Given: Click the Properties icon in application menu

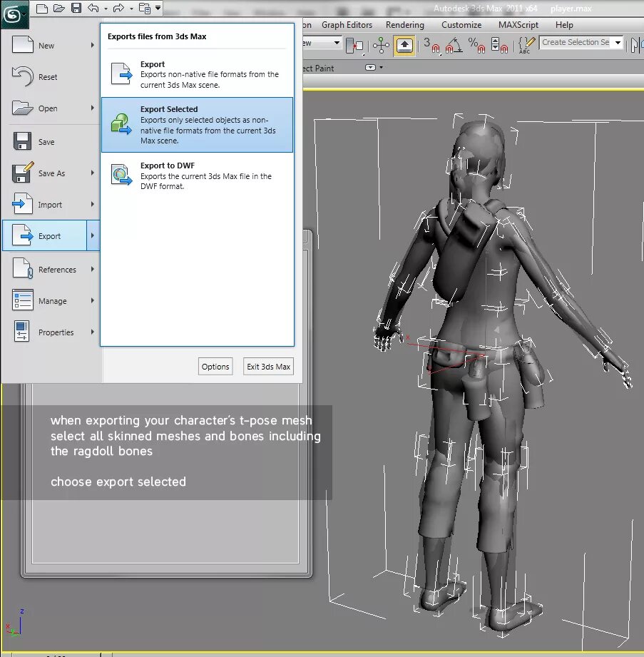Looking at the screenshot, I should tap(22, 332).
